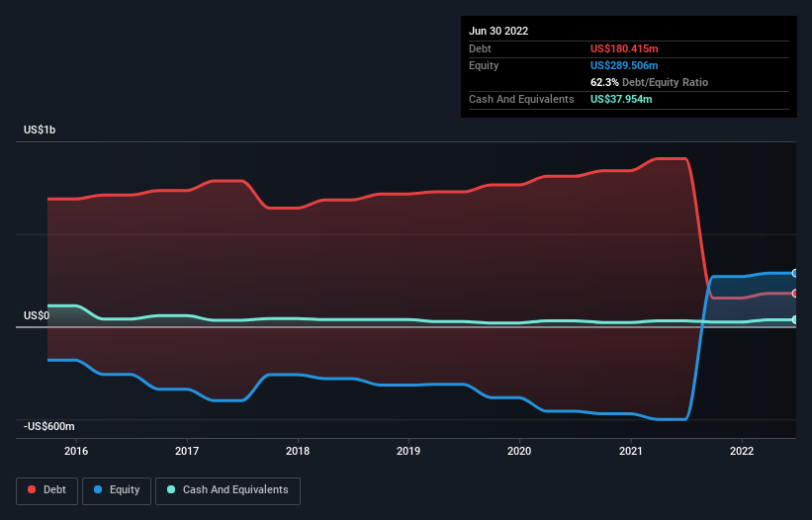The height and width of the screenshot is (520, 812).
Task: Toggle the Cash And Equivalents legend button
Action: [x=227, y=490]
